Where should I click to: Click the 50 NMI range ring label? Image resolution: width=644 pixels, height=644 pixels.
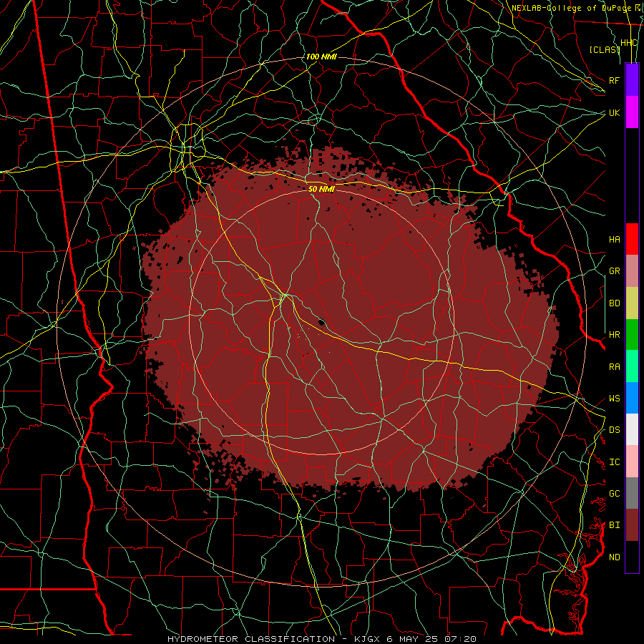pos(321,189)
